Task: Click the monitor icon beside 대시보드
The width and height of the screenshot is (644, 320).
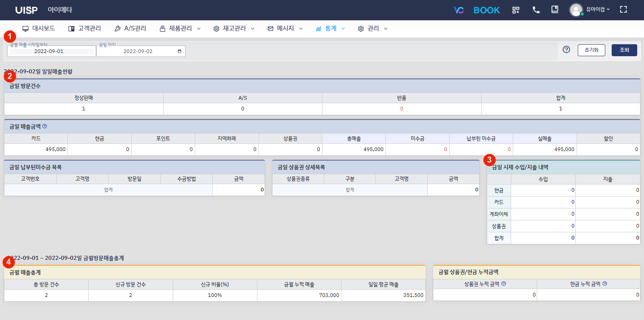Action: (26, 29)
